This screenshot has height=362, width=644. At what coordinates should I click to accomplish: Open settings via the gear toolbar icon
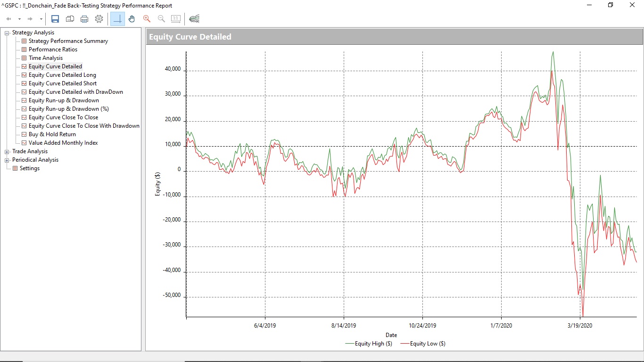tap(99, 19)
